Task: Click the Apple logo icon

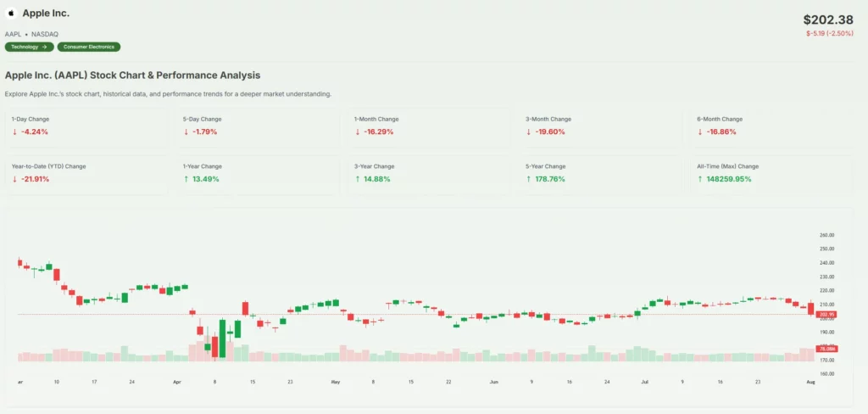Action: [12, 14]
